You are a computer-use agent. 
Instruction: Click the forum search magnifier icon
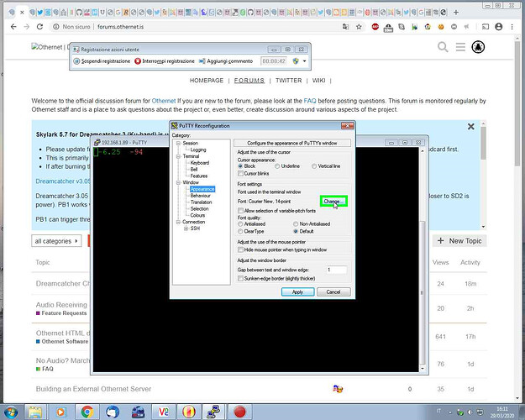click(443, 47)
